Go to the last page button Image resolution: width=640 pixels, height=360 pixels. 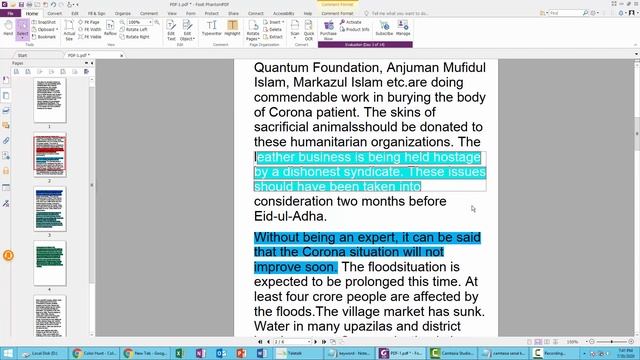[324, 342]
